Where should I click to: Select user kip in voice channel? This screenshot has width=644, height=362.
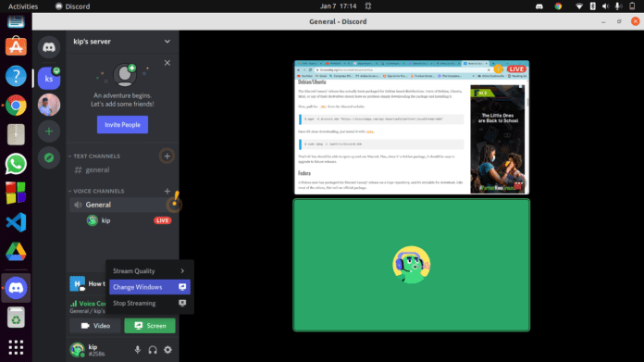[105, 220]
